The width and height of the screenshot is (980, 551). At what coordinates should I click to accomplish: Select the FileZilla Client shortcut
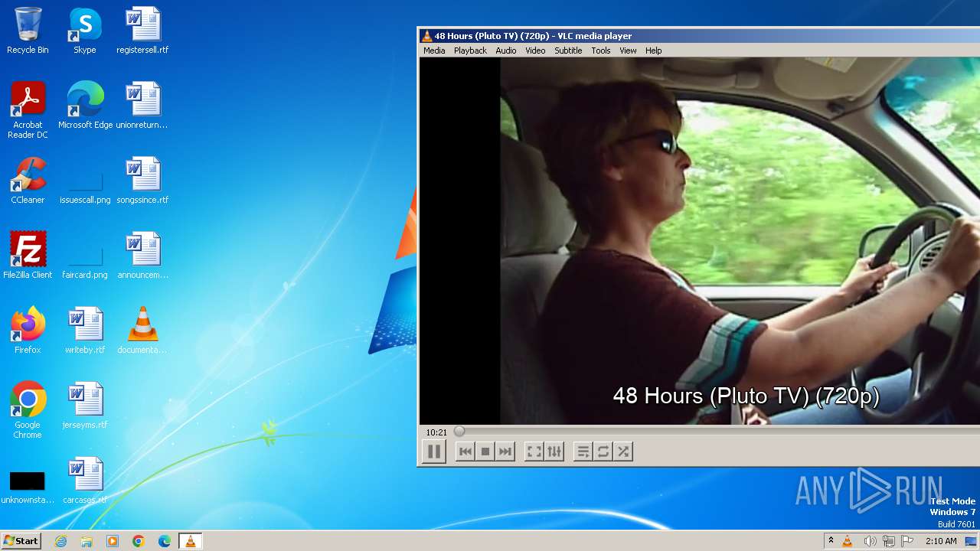(x=28, y=256)
